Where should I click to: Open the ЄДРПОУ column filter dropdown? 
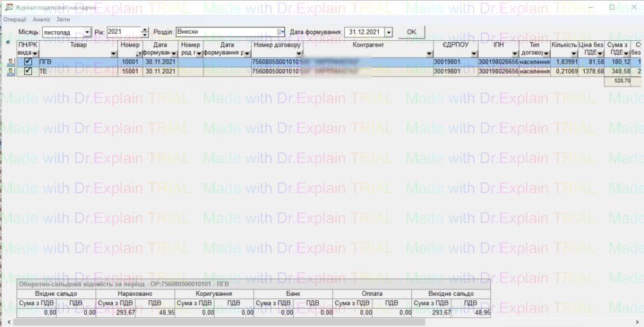474,54
